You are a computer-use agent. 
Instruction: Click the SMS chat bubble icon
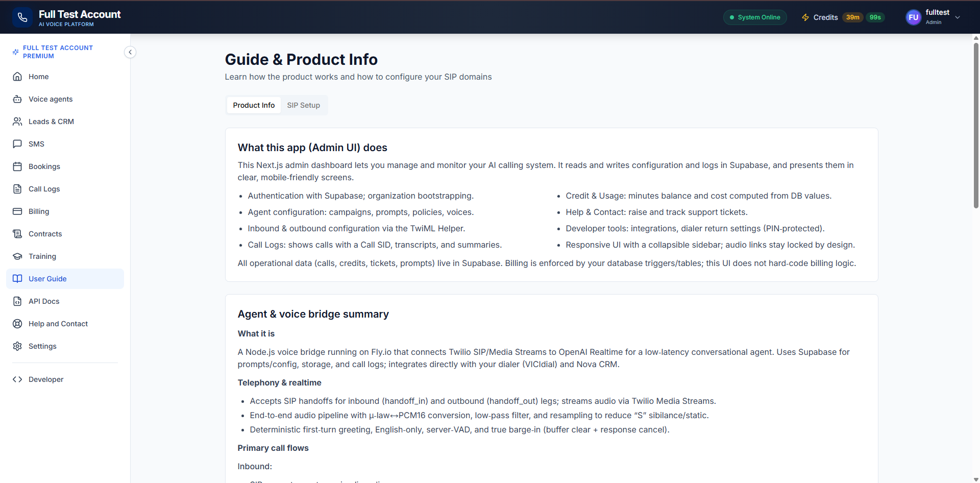pos(17,144)
